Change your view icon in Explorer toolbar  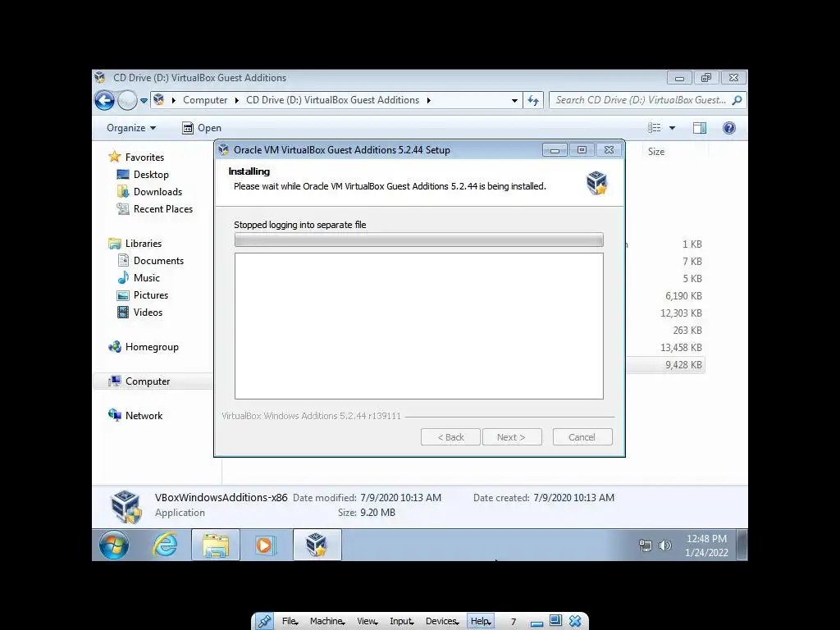[x=654, y=128]
